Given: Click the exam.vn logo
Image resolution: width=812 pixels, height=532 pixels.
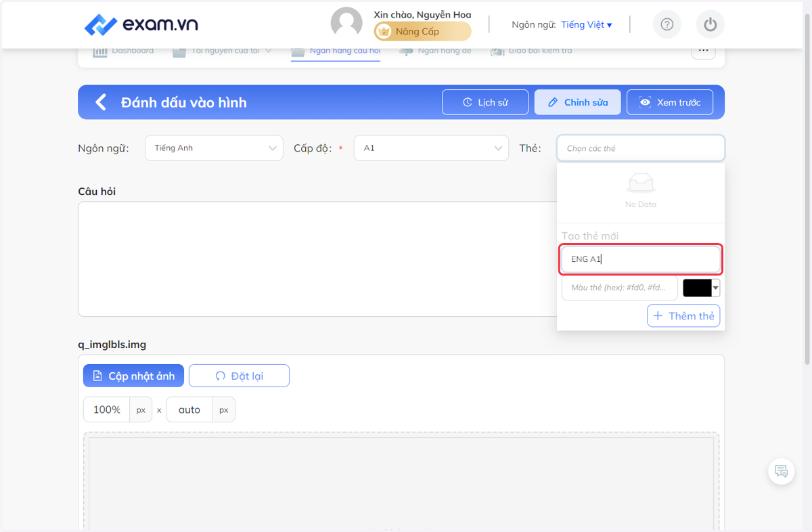Looking at the screenshot, I should (141, 24).
